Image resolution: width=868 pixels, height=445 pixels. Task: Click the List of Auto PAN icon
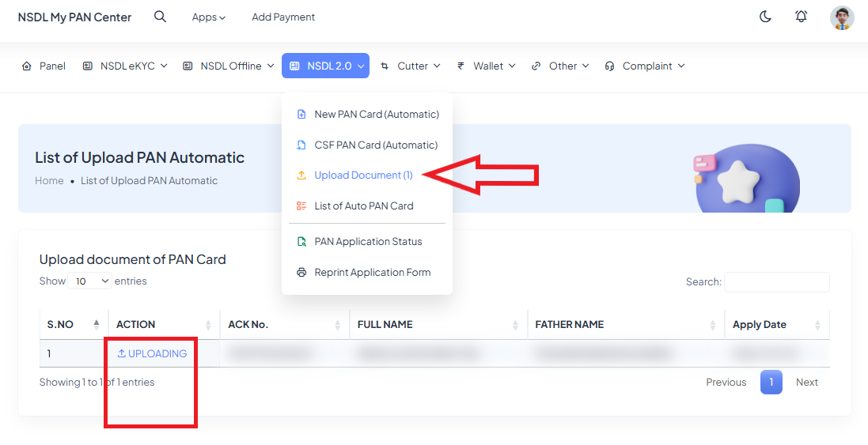pyautogui.click(x=301, y=206)
